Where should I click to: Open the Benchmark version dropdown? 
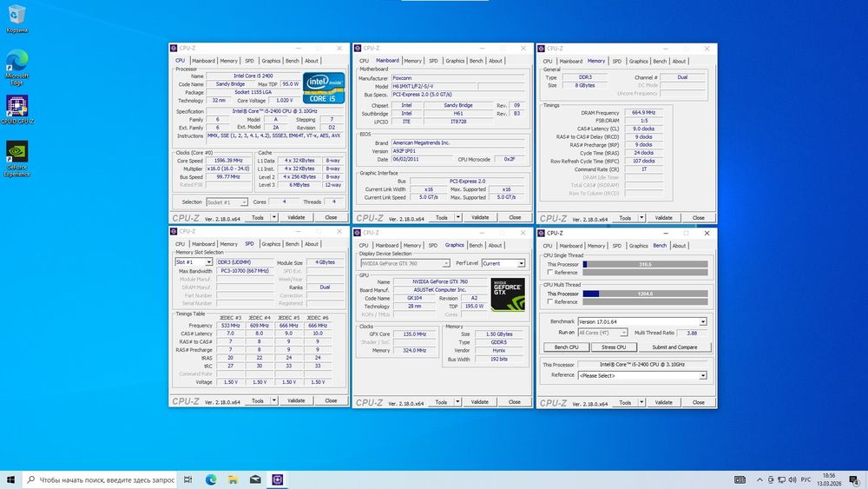[x=642, y=321]
